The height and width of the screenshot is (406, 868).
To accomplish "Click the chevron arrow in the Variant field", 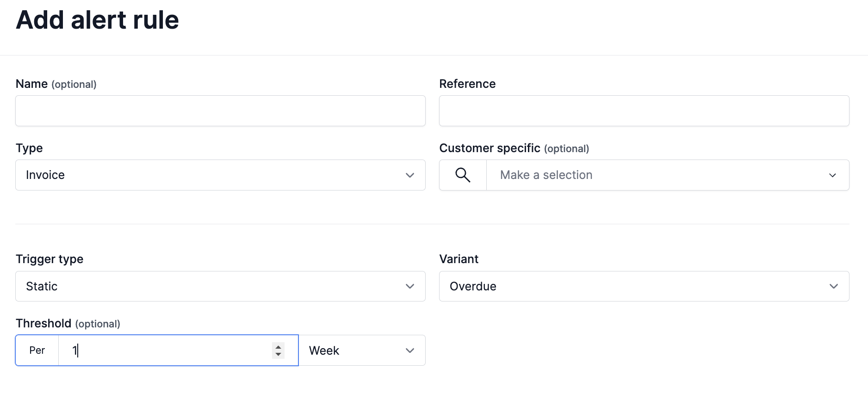I will tap(833, 286).
